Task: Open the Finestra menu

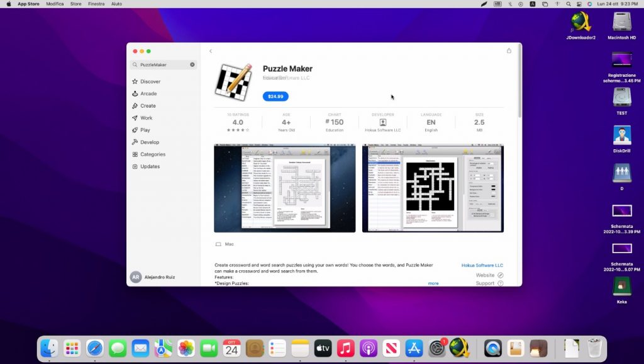Action: (x=96, y=4)
